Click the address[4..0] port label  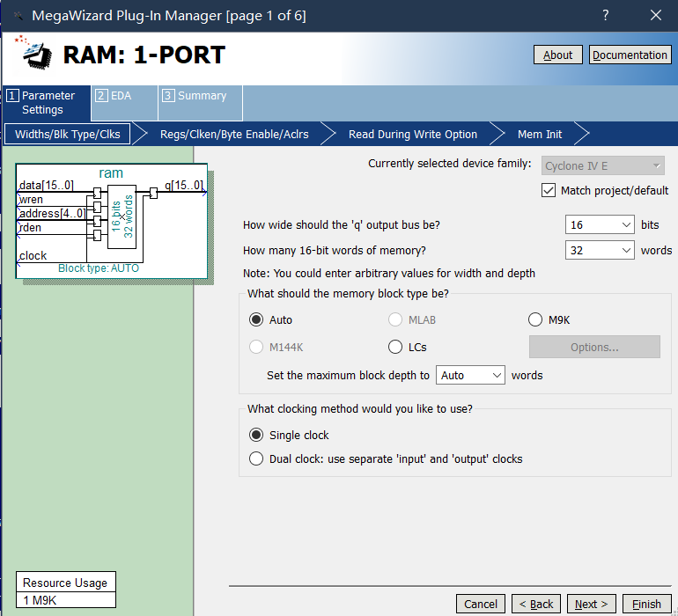coord(52,214)
